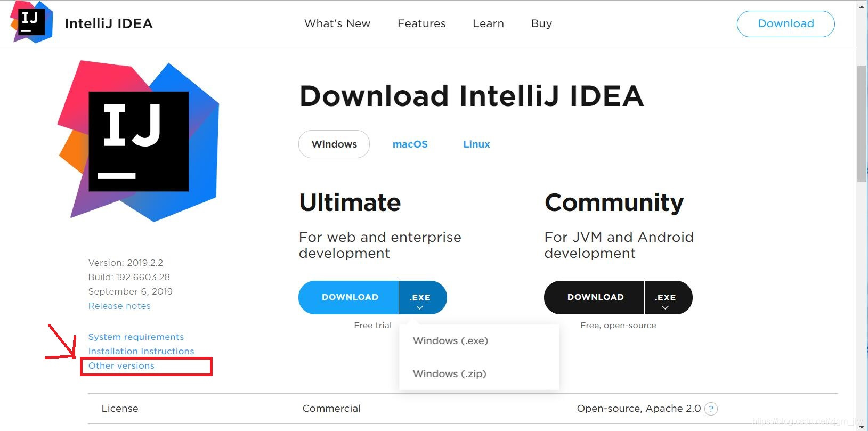Click 'For JVM and Android development' description
868x431 pixels.
(619, 245)
